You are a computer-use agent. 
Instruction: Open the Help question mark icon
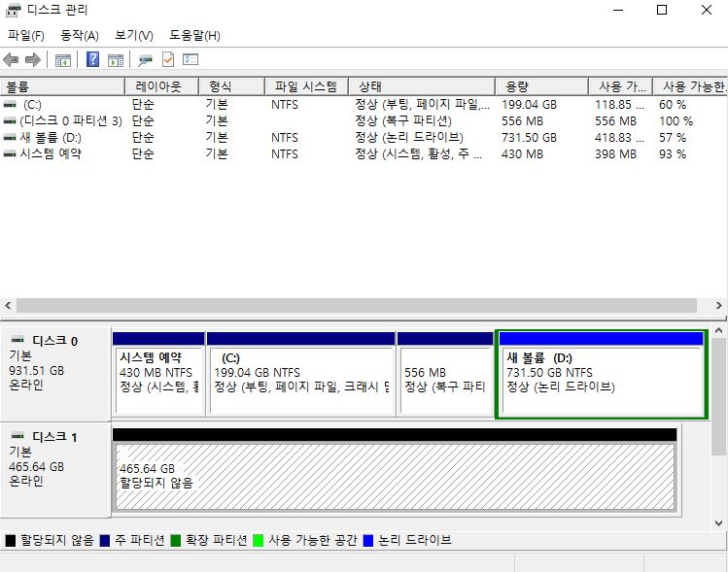coord(93,59)
